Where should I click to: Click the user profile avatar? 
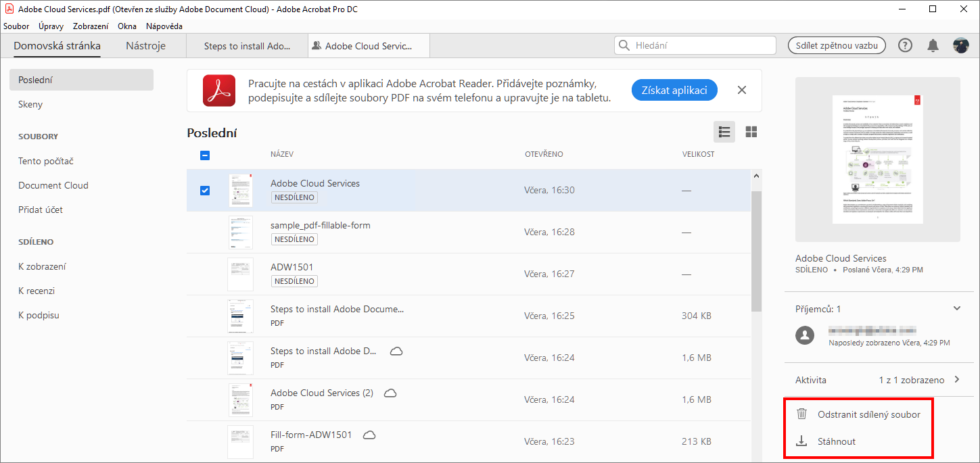(x=960, y=46)
